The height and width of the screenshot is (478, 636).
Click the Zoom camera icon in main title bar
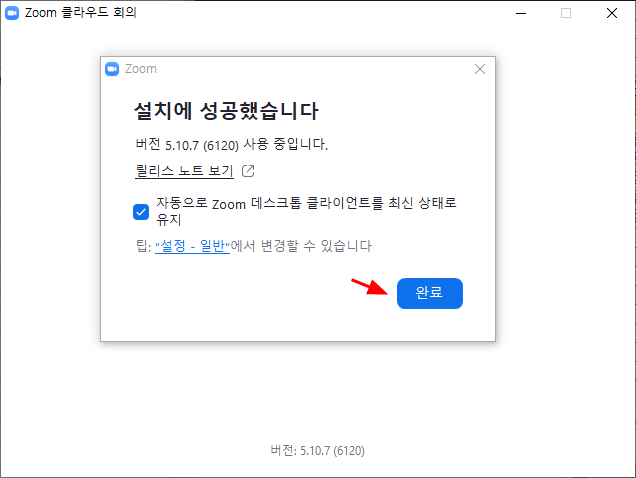12,13
